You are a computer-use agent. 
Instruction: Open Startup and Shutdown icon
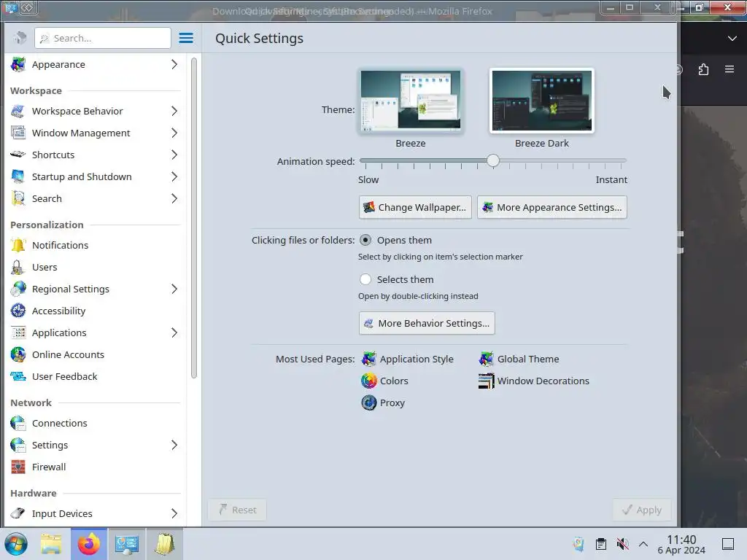(x=18, y=176)
